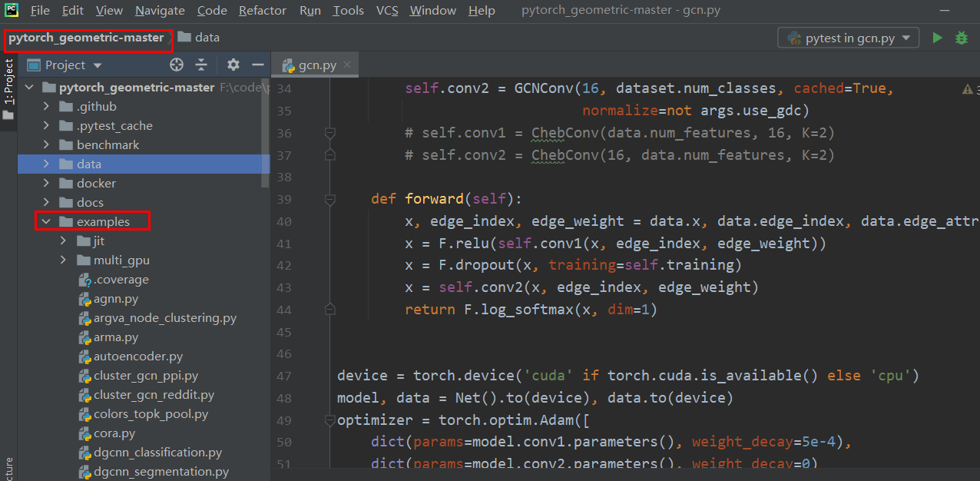Click the Python file icon of agnn.py

(85, 299)
